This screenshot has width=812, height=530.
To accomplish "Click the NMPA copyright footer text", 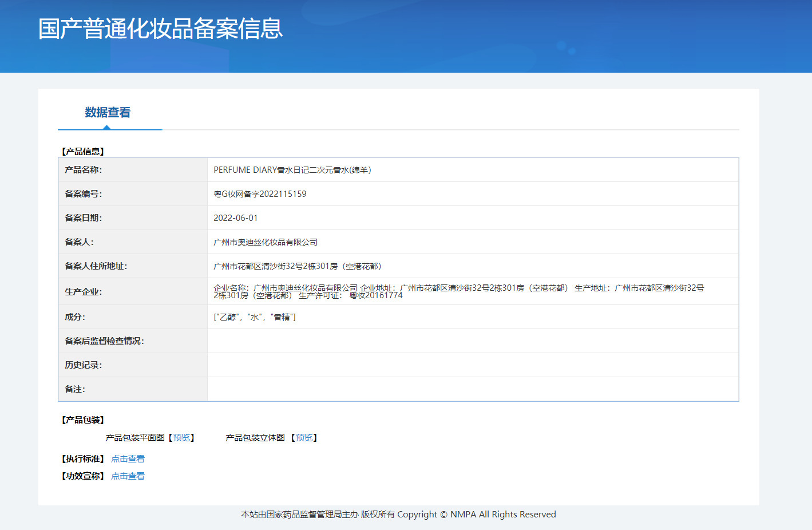I will click(398, 514).
